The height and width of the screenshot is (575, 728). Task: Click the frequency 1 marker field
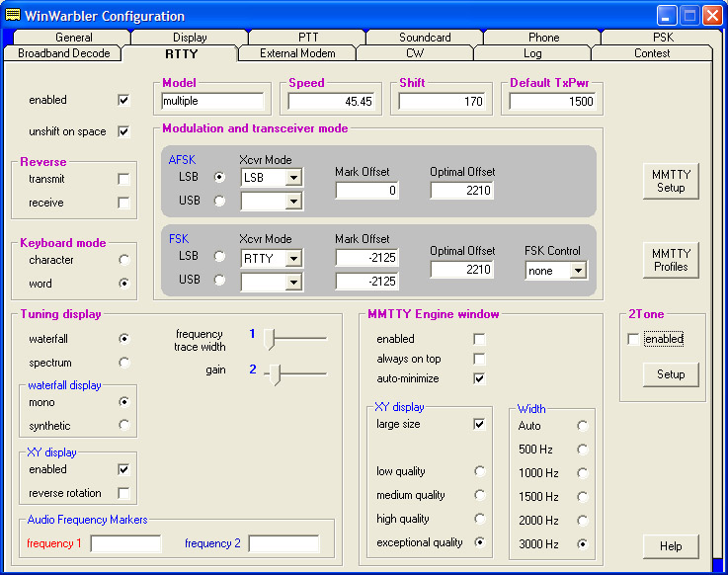click(x=125, y=543)
